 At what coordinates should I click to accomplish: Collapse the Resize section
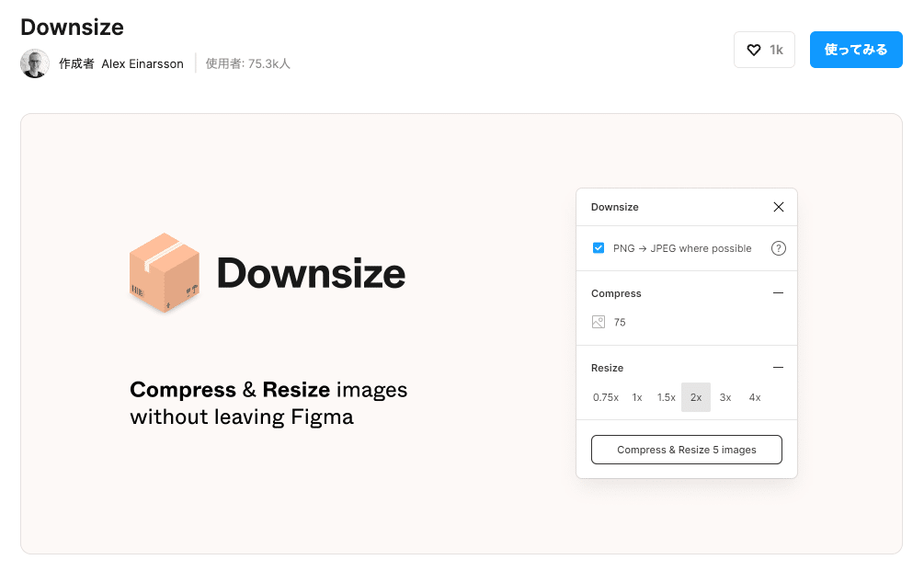tap(778, 367)
